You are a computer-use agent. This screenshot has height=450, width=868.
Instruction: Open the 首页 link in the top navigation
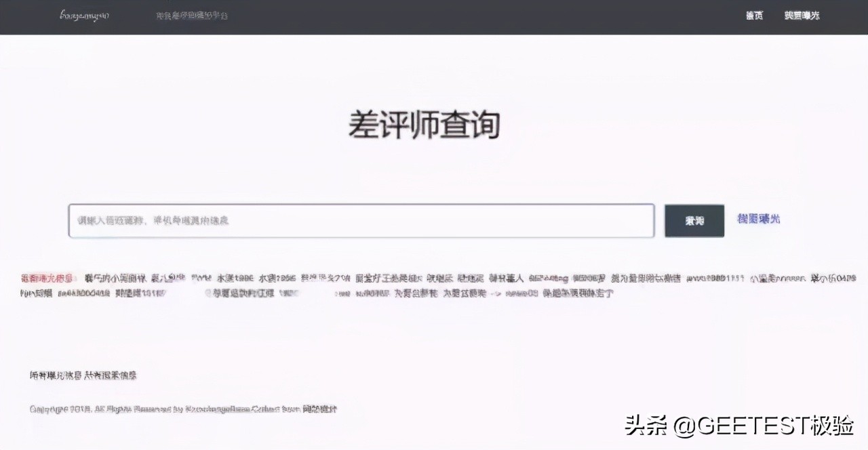pos(754,16)
